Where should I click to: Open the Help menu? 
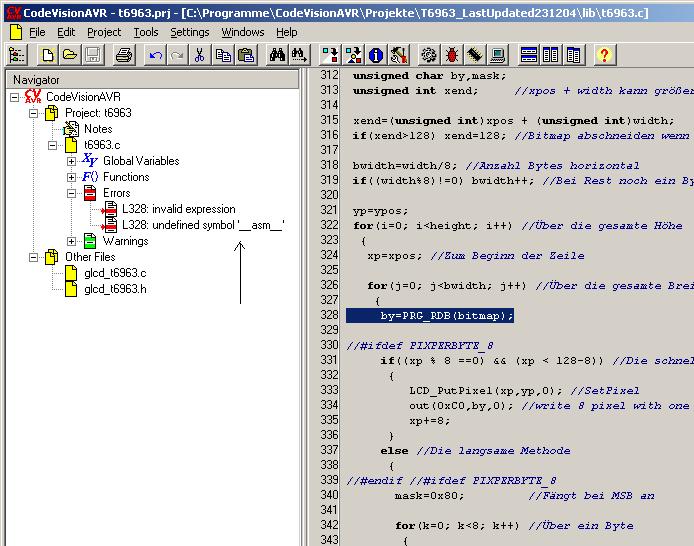tap(287, 32)
